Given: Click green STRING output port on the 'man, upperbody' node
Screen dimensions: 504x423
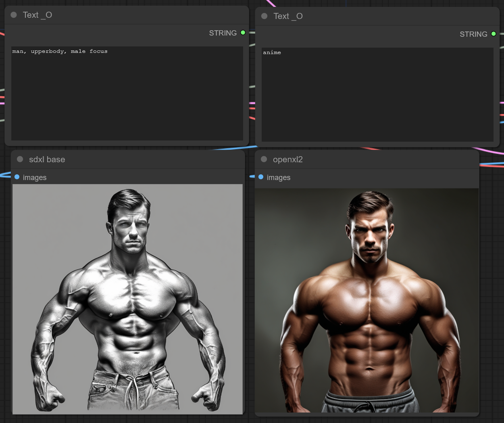Looking at the screenshot, I should (243, 33).
